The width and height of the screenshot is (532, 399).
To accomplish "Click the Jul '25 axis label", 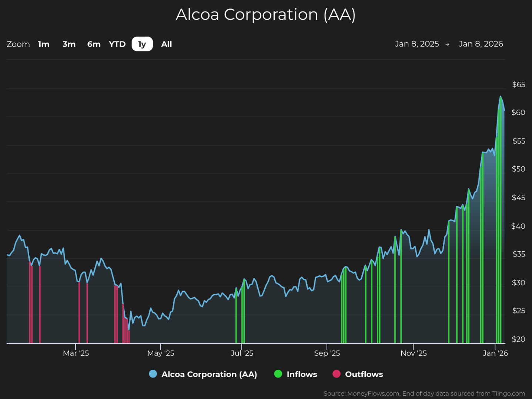I will (242, 353).
